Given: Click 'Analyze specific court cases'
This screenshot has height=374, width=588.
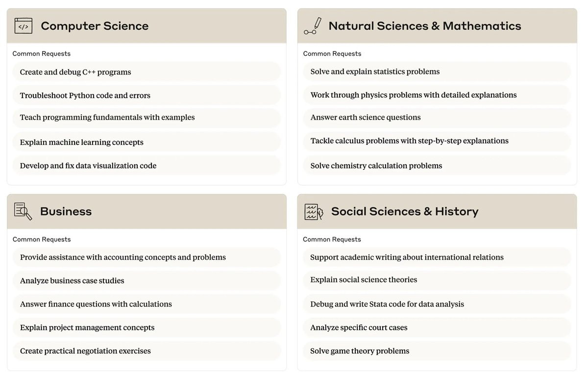Looking at the screenshot, I should pyautogui.click(x=359, y=328).
